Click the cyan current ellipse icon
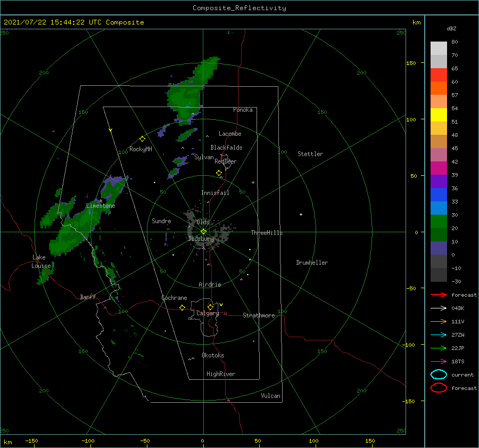Image resolution: width=479 pixels, height=448 pixels. click(439, 374)
